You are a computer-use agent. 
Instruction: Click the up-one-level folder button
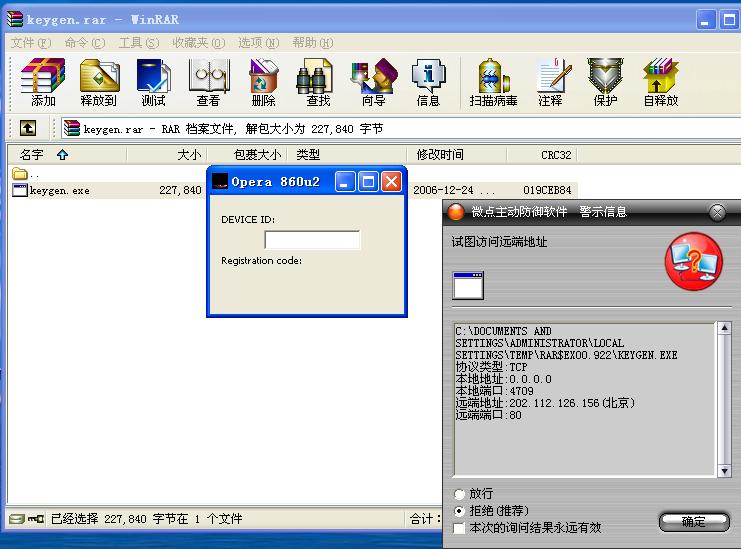click(x=28, y=128)
